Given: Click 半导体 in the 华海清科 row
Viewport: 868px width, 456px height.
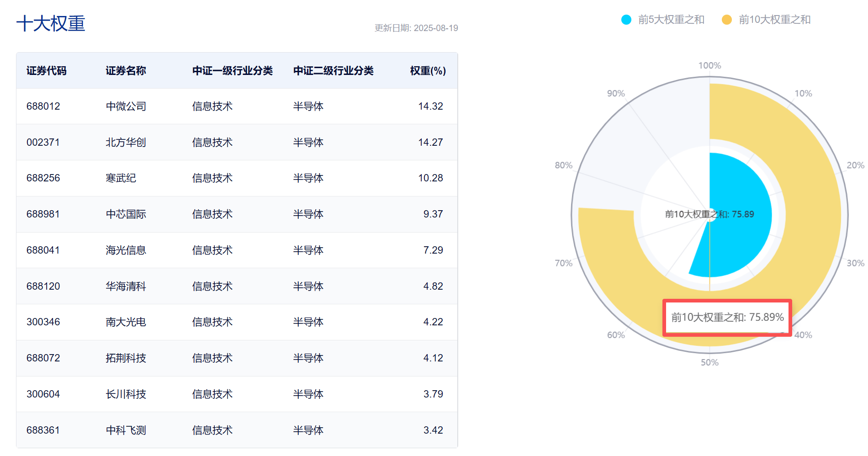Looking at the screenshot, I should [308, 286].
